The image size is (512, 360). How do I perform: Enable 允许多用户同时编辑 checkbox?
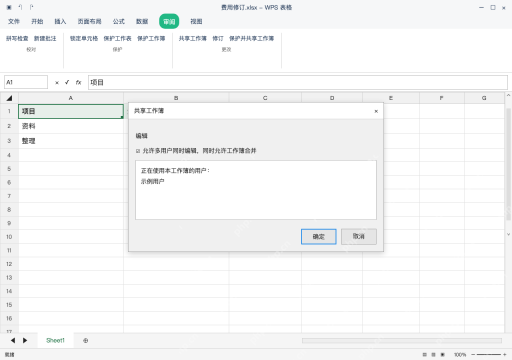click(x=138, y=151)
